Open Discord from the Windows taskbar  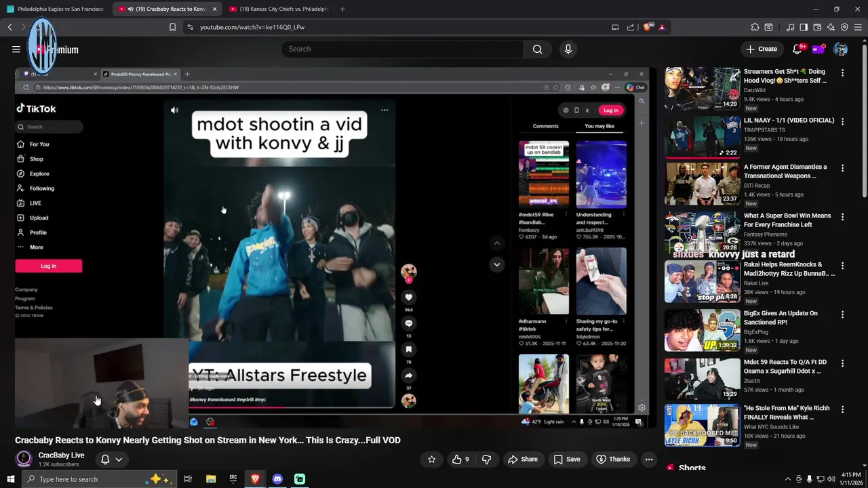pos(277,479)
